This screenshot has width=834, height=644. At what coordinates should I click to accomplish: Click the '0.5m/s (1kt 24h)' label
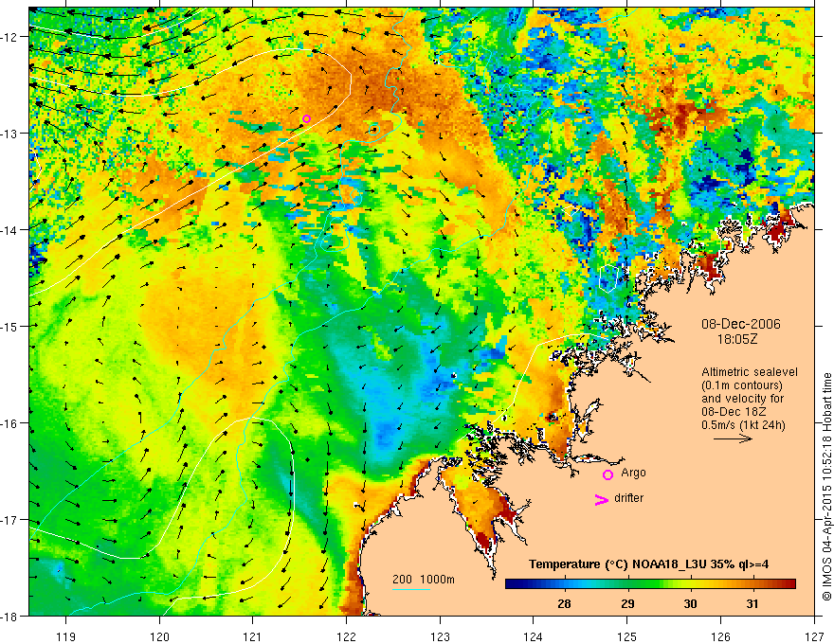pos(743,425)
